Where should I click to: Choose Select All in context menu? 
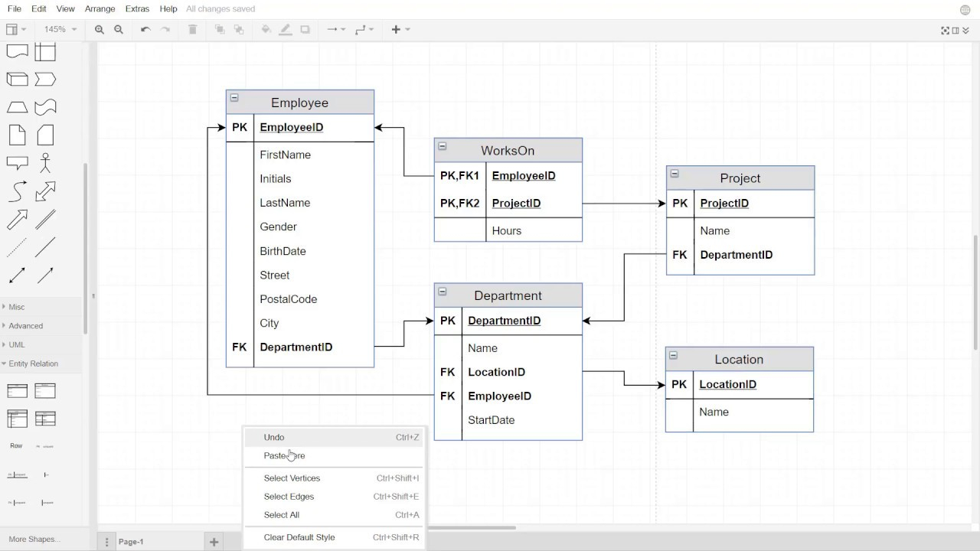[x=334, y=515]
